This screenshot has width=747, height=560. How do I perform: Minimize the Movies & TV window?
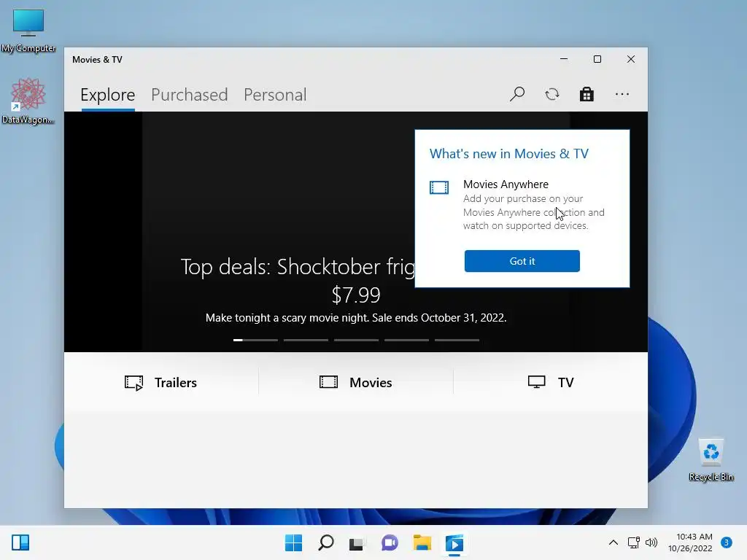pyautogui.click(x=564, y=59)
